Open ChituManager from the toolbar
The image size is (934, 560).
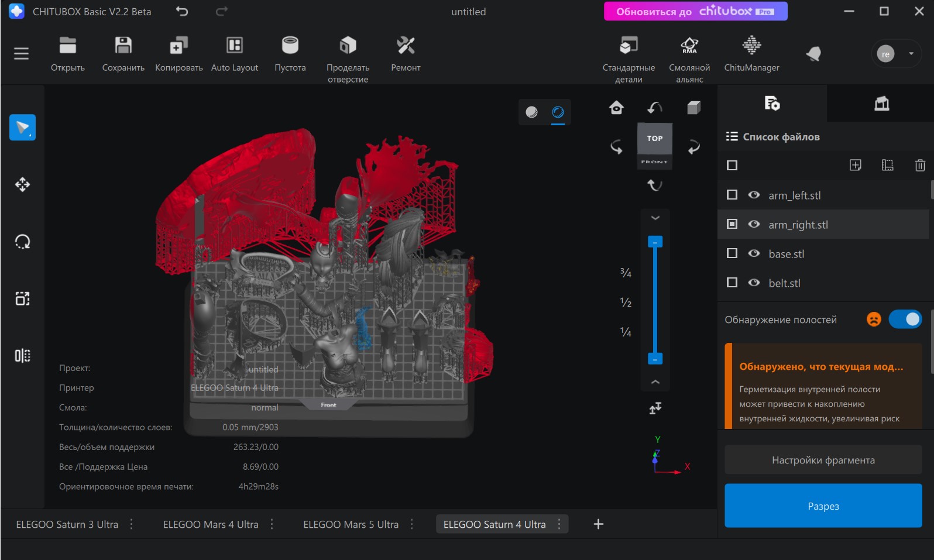coord(751,46)
